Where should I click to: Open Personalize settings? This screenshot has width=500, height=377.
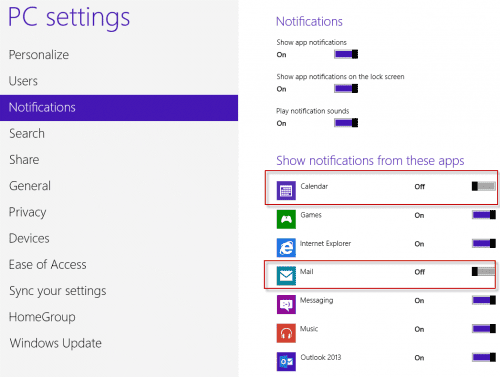(x=119, y=55)
